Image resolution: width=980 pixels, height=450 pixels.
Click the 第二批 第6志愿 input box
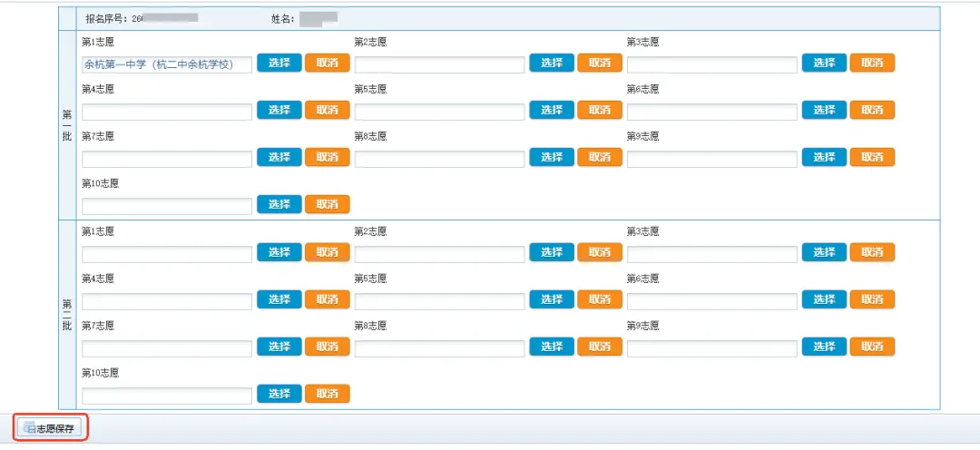tap(712, 300)
